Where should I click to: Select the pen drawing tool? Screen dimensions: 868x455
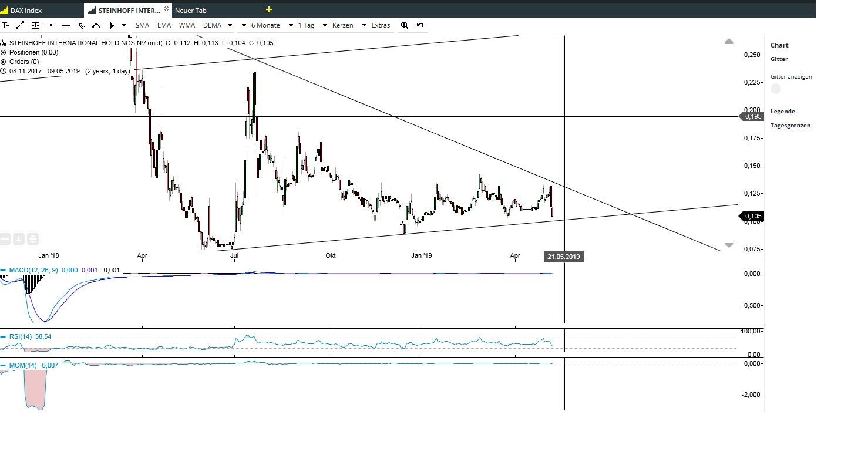click(x=80, y=25)
